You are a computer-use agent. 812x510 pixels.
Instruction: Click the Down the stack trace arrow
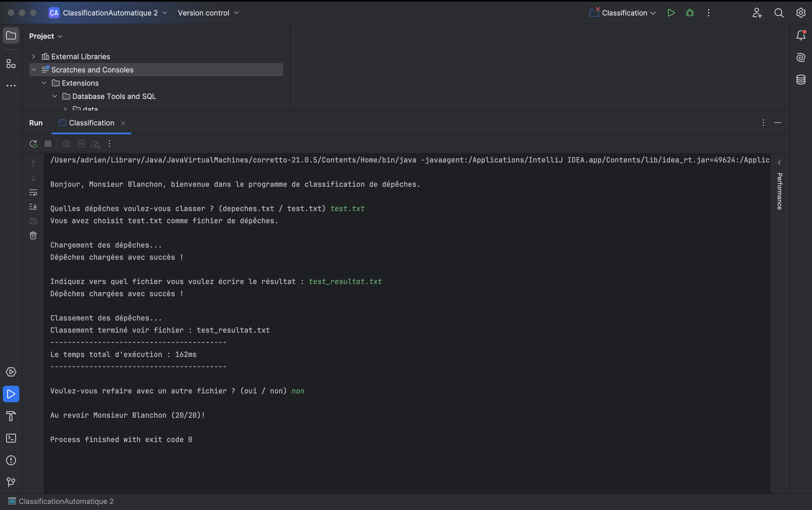click(x=33, y=178)
